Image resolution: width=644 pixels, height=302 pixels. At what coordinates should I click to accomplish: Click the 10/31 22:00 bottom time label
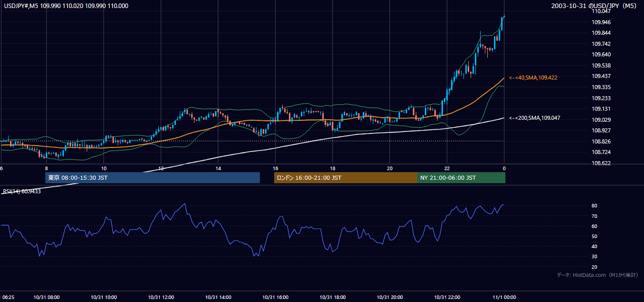click(447, 297)
